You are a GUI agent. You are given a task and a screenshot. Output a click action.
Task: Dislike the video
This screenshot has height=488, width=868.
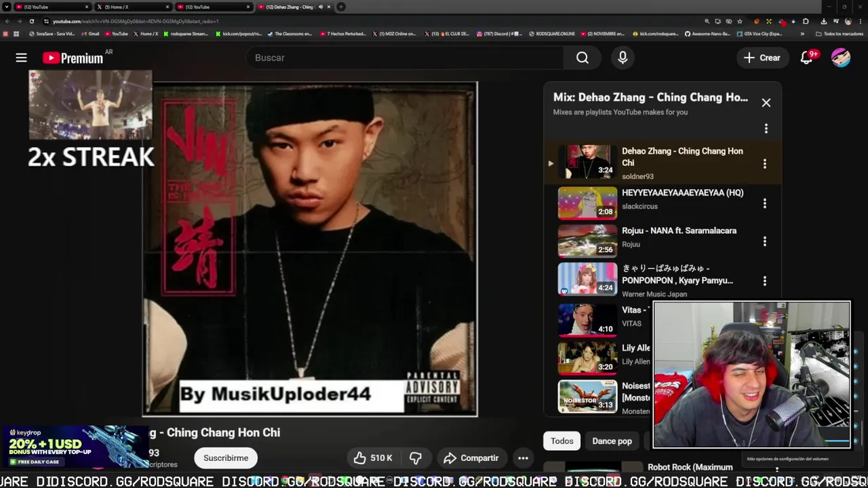[416, 458]
